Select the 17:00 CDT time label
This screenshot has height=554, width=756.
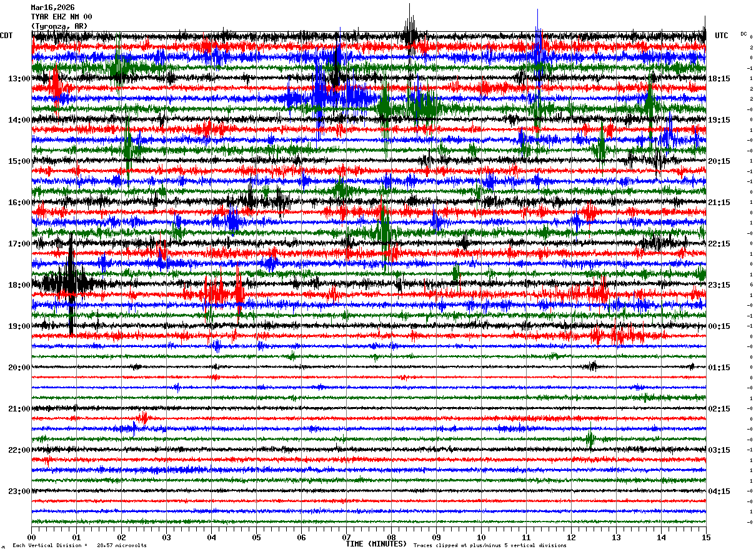pyautogui.click(x=19, y=244)
